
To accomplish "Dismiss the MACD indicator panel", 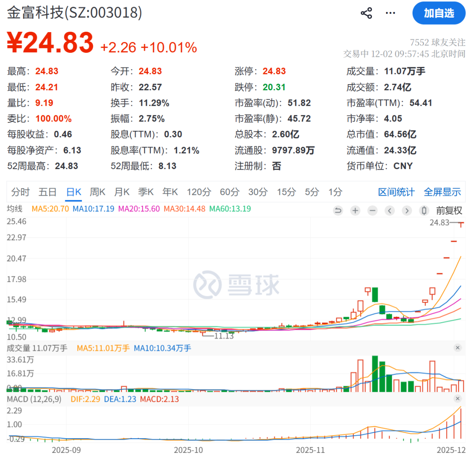I will [x=458, y=399].
